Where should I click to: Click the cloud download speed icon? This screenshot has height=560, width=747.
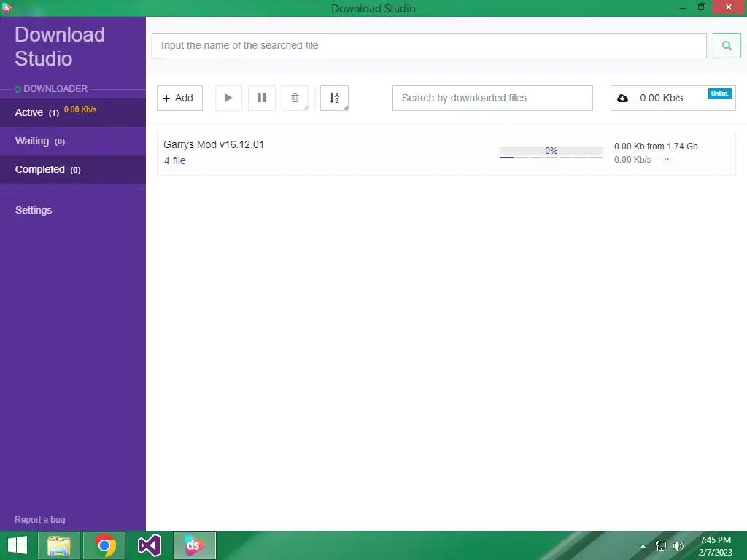point(622,98)
